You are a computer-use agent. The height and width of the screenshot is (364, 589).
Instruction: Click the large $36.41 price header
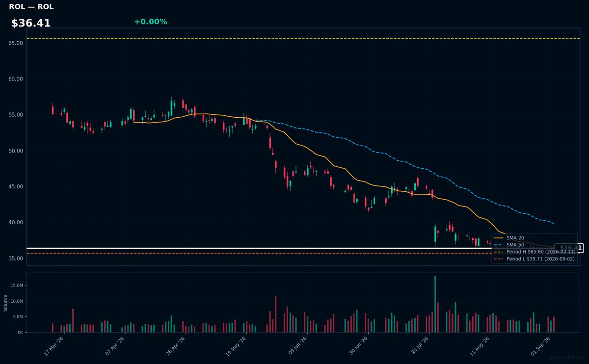pos(31,23)
